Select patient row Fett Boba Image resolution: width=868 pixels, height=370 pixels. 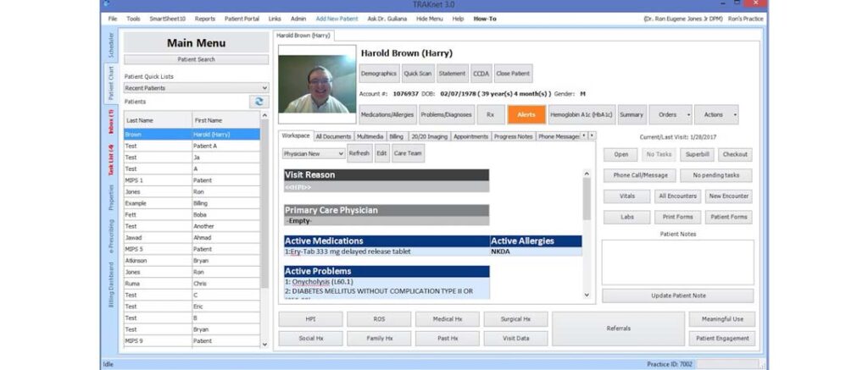click(x=192, y=214)
